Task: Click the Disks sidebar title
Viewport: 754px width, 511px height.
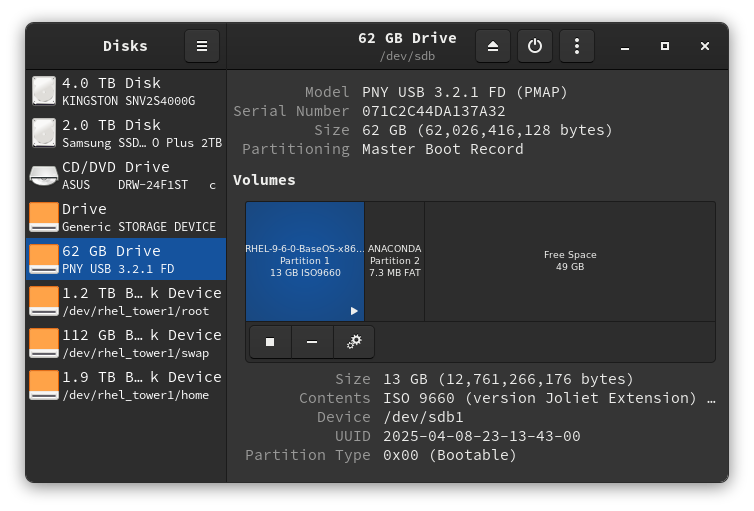Action: (x=125, y=46)
